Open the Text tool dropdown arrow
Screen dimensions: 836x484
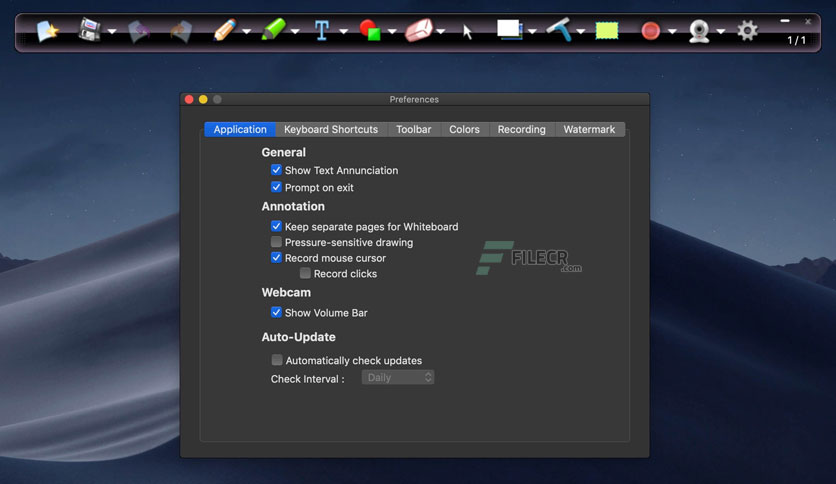point(344,31)
